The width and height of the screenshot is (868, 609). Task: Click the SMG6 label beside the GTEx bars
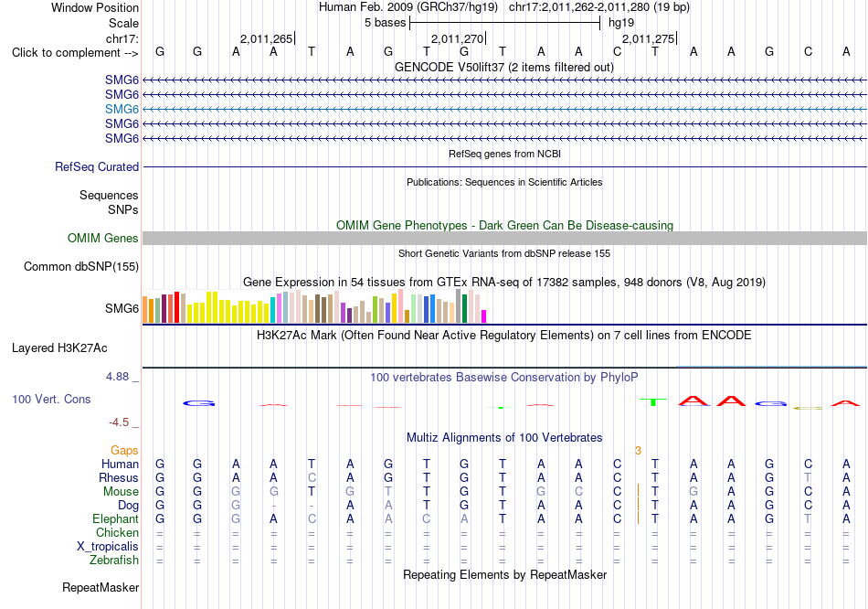(122, 309)
